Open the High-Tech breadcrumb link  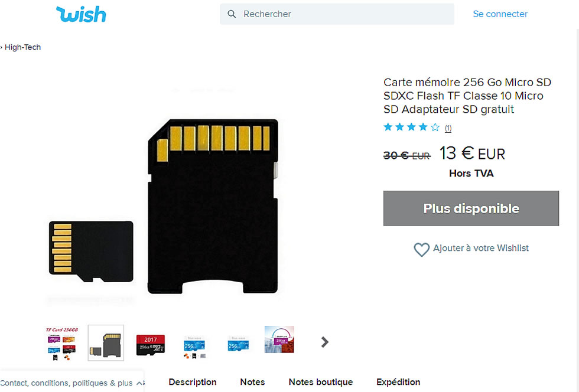(x=22, y=47)
